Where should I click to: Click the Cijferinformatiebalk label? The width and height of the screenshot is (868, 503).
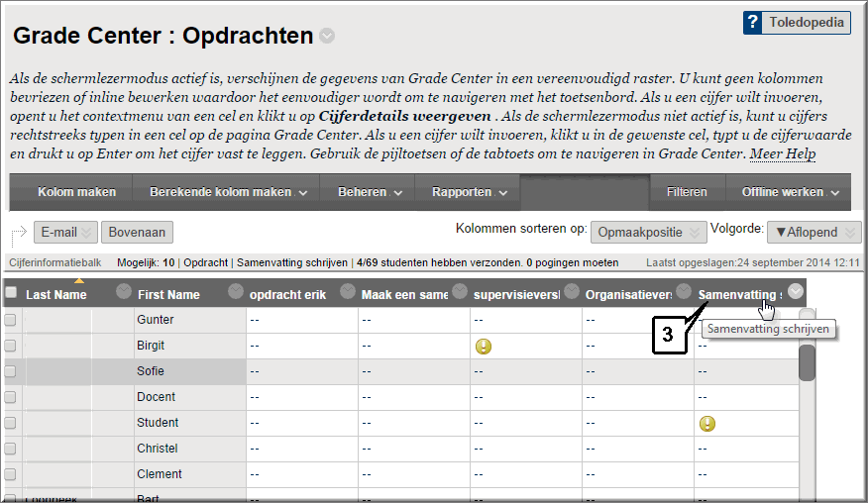55,262
